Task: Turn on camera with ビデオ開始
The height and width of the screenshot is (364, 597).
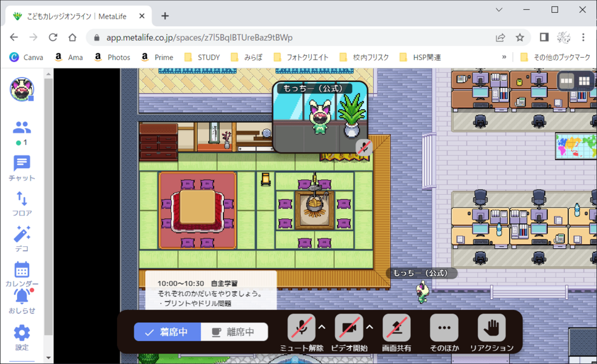Action: point(349,332)
